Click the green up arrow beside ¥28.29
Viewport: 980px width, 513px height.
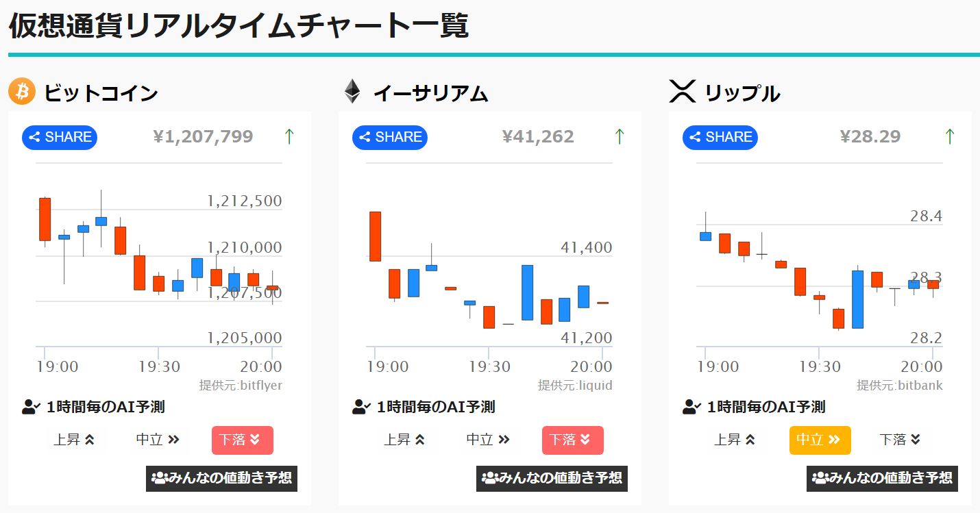[950, 137]
